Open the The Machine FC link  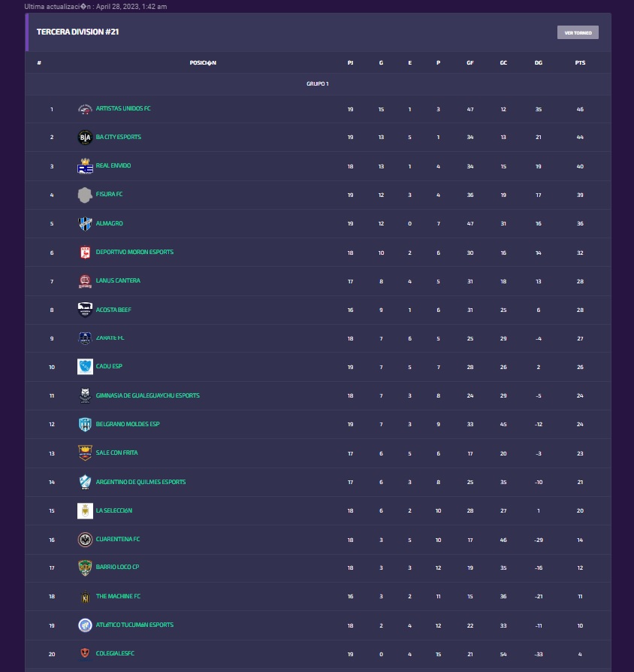click(118, 596)
